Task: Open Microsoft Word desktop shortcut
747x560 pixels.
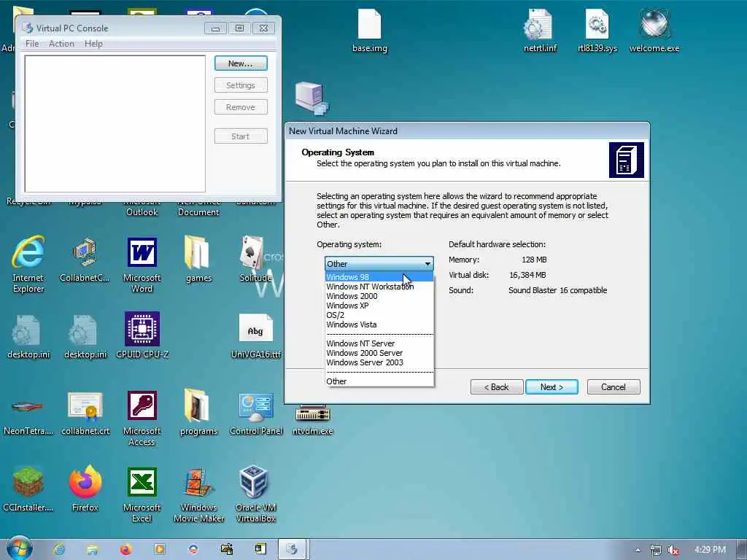Action: coord(142,265)
